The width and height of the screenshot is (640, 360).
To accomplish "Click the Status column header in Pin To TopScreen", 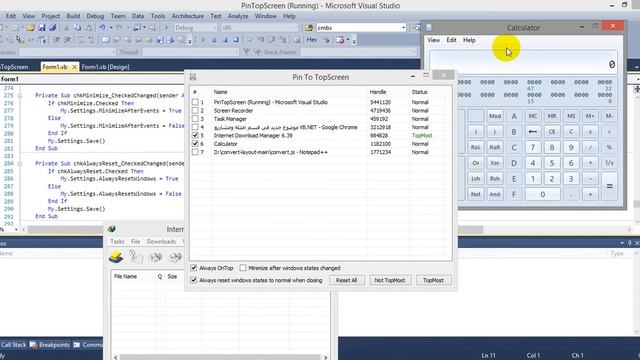I will point(420,92).
